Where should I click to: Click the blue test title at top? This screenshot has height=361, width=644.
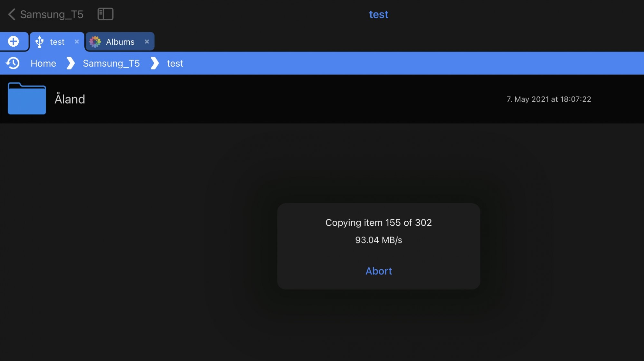(379, 14)
